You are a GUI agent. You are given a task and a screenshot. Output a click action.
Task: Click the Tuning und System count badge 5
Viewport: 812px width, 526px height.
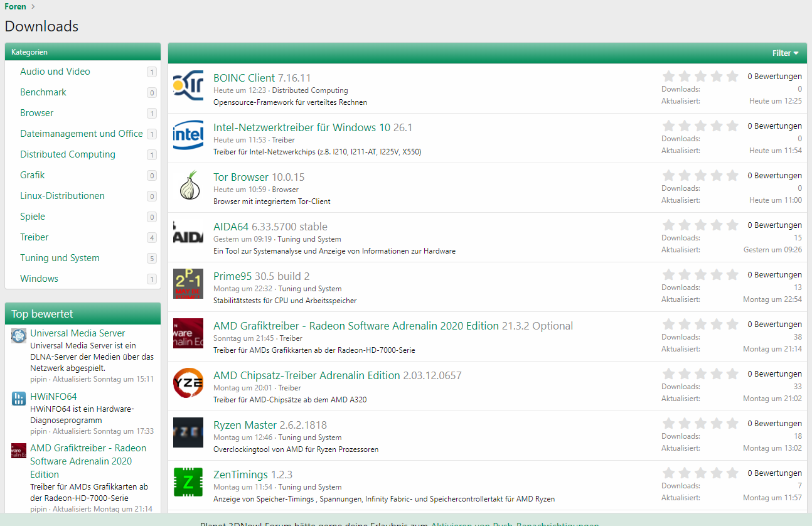pyautogui.click(x=151, y=259)
